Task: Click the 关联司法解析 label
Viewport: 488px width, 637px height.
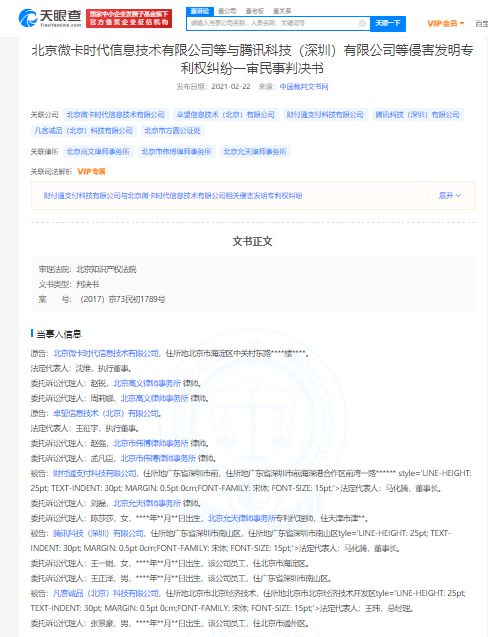Action: (x=51, y=171)
